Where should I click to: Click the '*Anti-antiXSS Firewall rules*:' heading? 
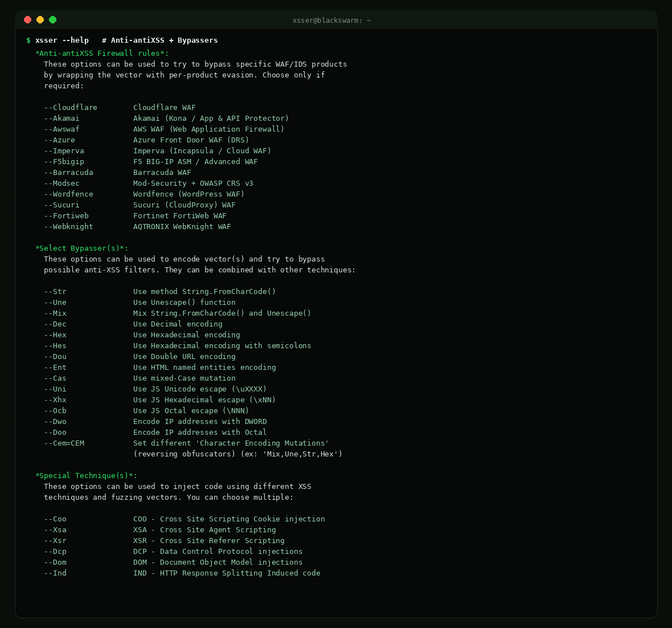coord(102,53)
